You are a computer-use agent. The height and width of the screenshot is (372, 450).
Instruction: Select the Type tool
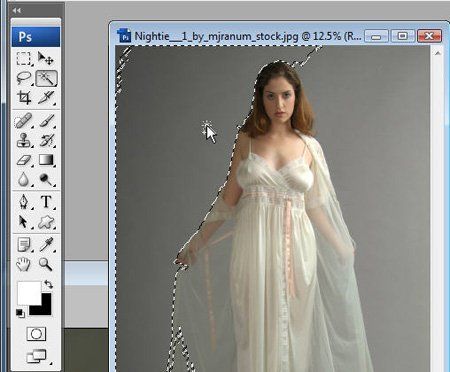pos(46,202)
